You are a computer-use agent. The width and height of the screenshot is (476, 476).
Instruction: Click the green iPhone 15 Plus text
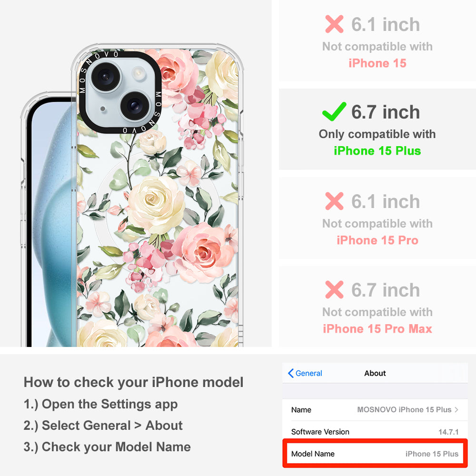pos(377,151)
